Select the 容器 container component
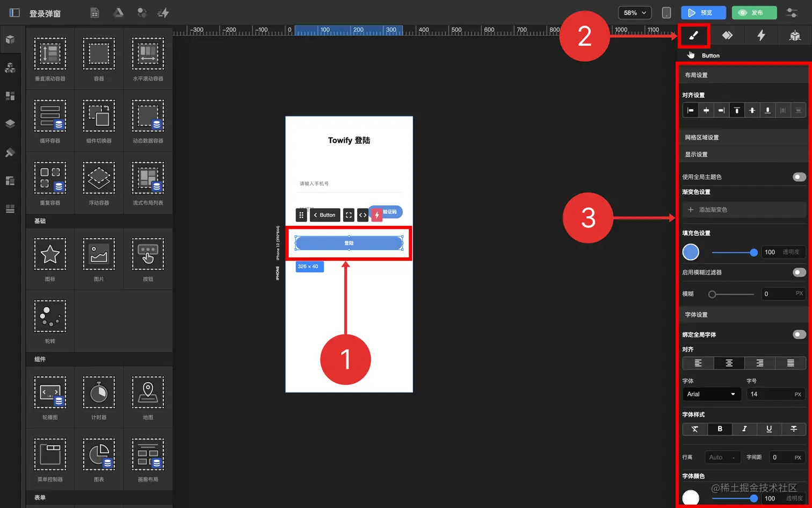The width and height of the screenshot is (812, 508). point(99,59)
